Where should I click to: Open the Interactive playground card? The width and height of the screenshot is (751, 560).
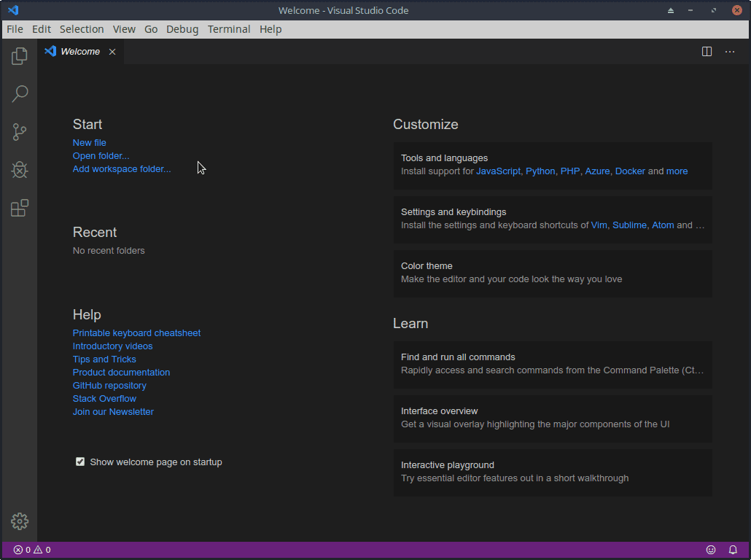553,472
